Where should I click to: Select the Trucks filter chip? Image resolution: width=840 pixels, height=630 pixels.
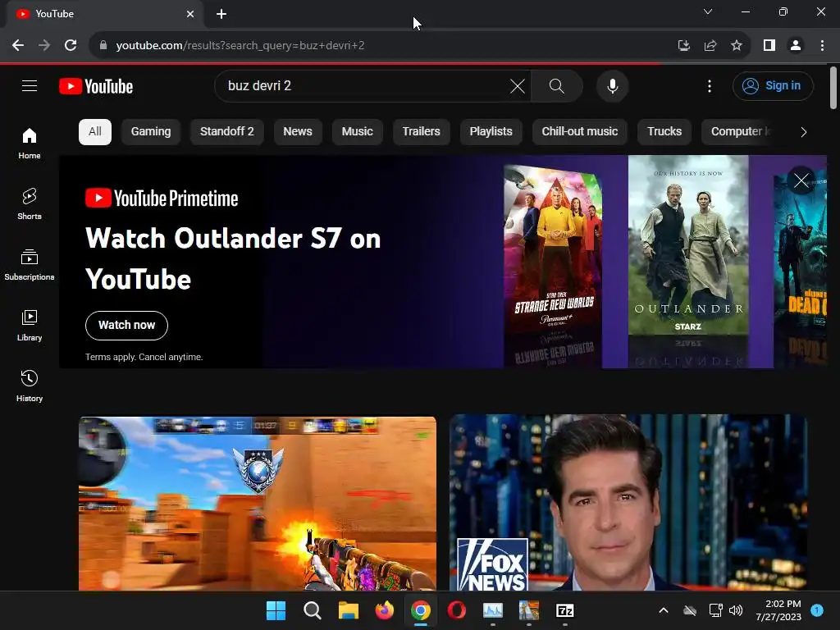664,132
